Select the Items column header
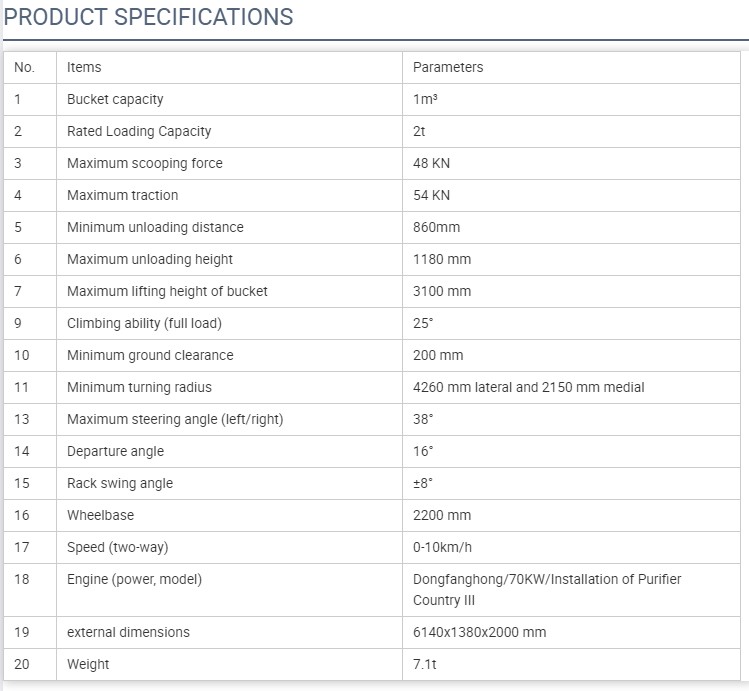749x691 pixels. [x=84, y=67]
